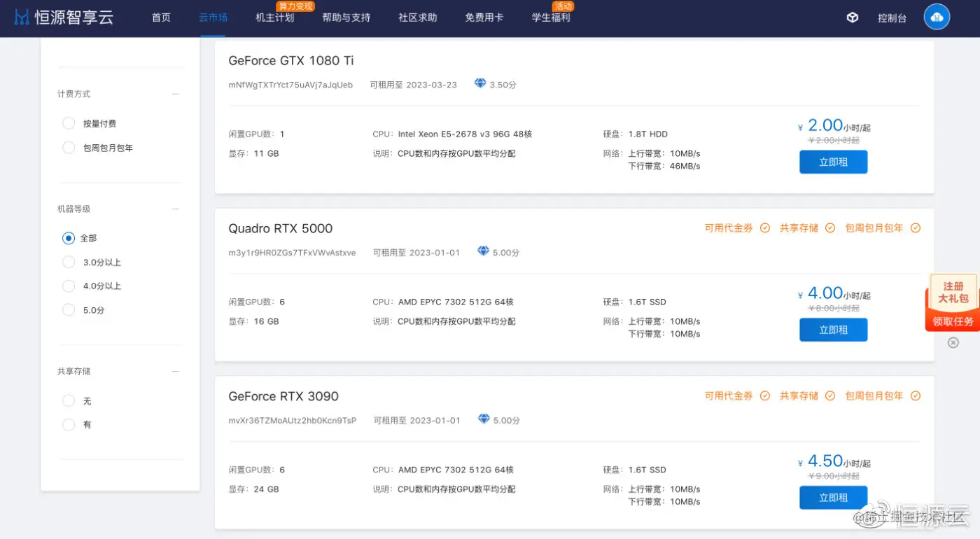This screenshot has height=539, width=980.
Task: Select 全部 machine level option
Action: (69, 238)
